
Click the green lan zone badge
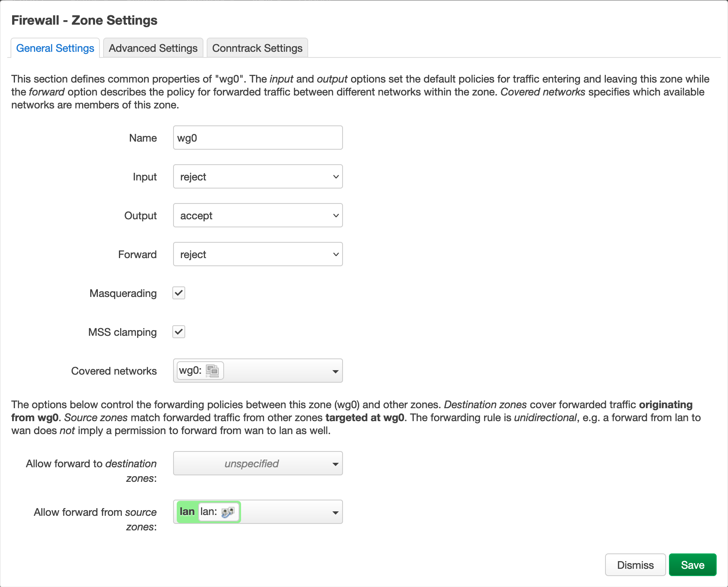click(x=187, y=512)
